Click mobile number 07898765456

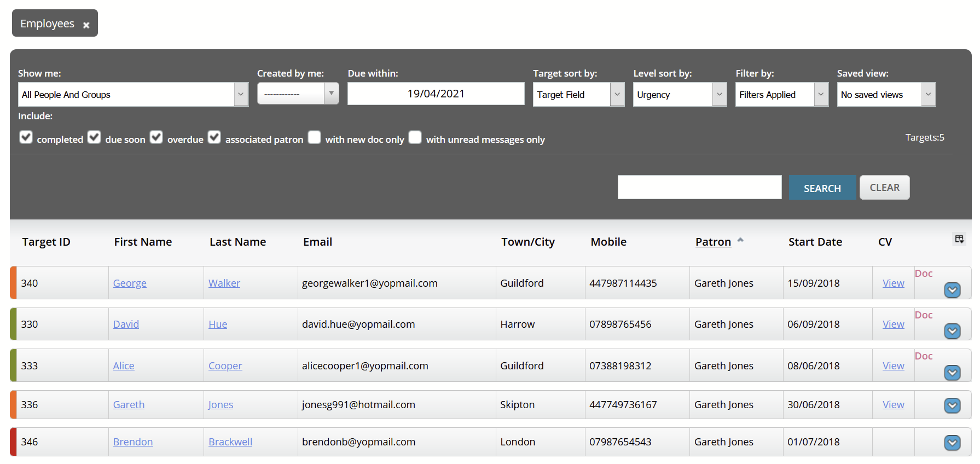(x=620, y=324)
